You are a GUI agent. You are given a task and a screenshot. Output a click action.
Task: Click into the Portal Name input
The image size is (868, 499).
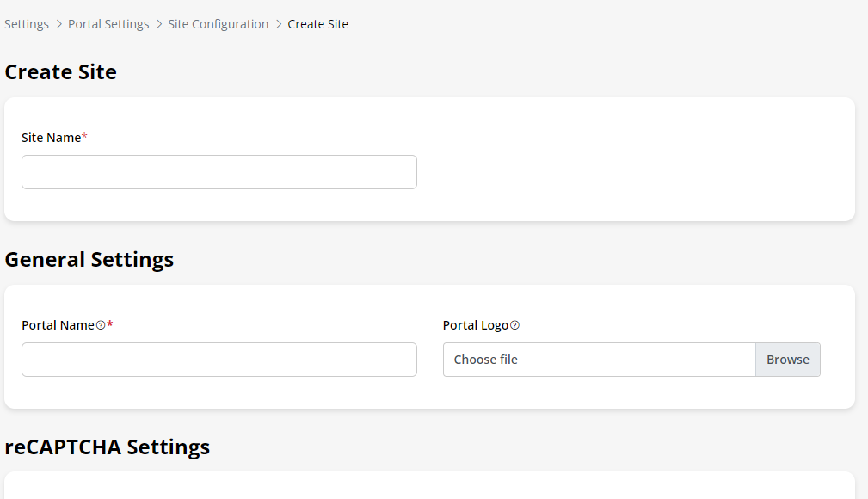(x=219, y=360)
